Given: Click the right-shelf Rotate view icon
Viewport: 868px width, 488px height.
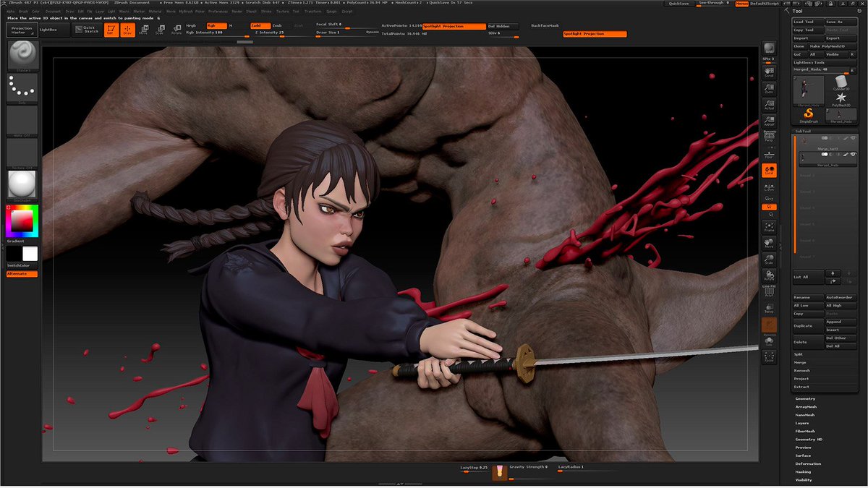Looking at the screenshot, I should coord(770,276).
